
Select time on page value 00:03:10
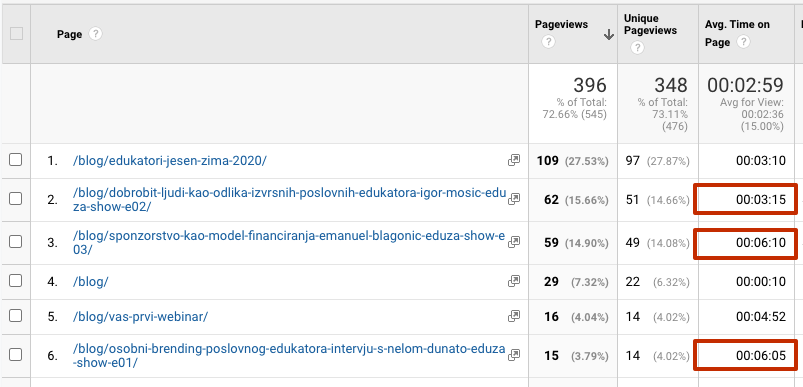tap(760, 161)
